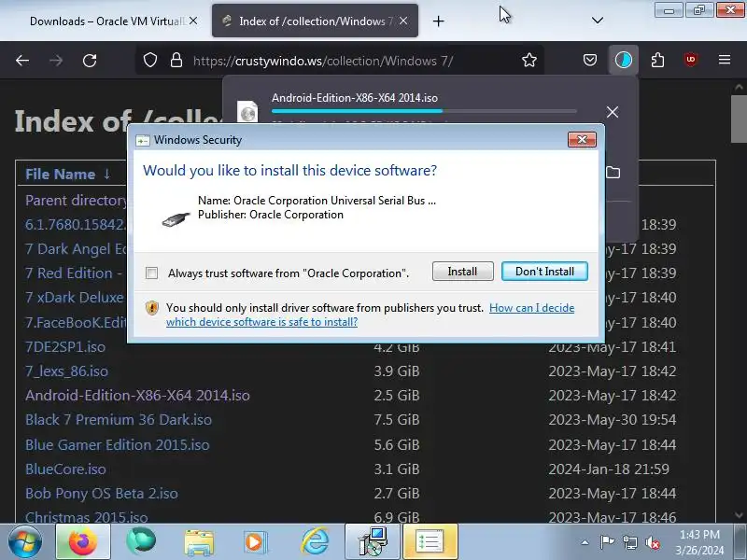Screen dimensions: 747x560
Task: Click the 7.5 GiB size cell
Action: [397, 420]
